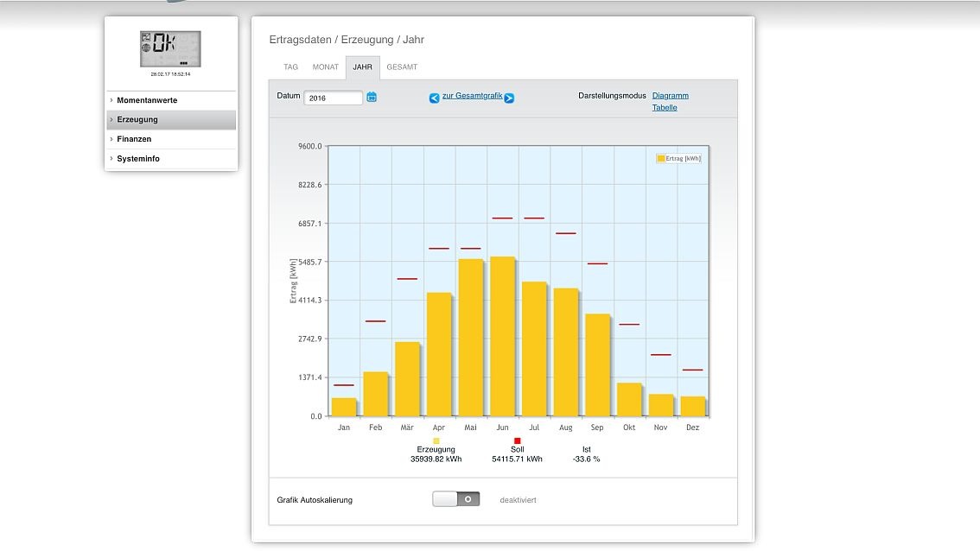Click the previous arrow before zur Gesamtgrafik
The image size is (980, 551).
(435, 98)
